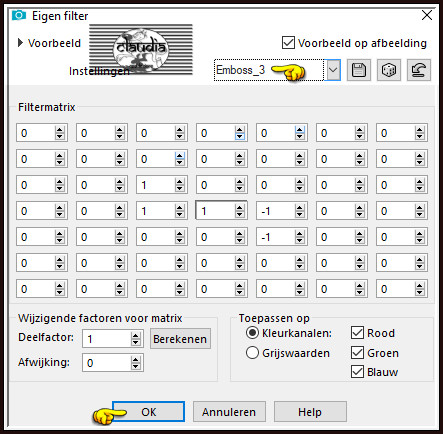
Task: Click the Toepassen op group label
Action: pyautogui.click(x=274, y=318)
